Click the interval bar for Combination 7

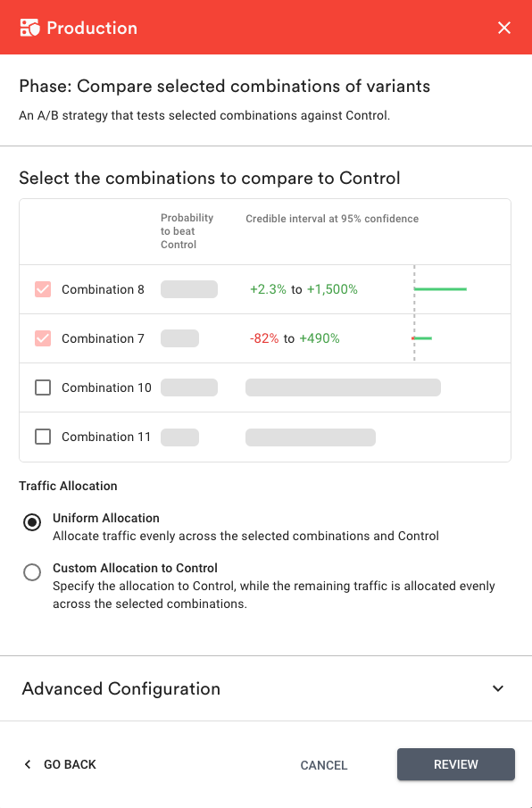(x=422, y=338)
